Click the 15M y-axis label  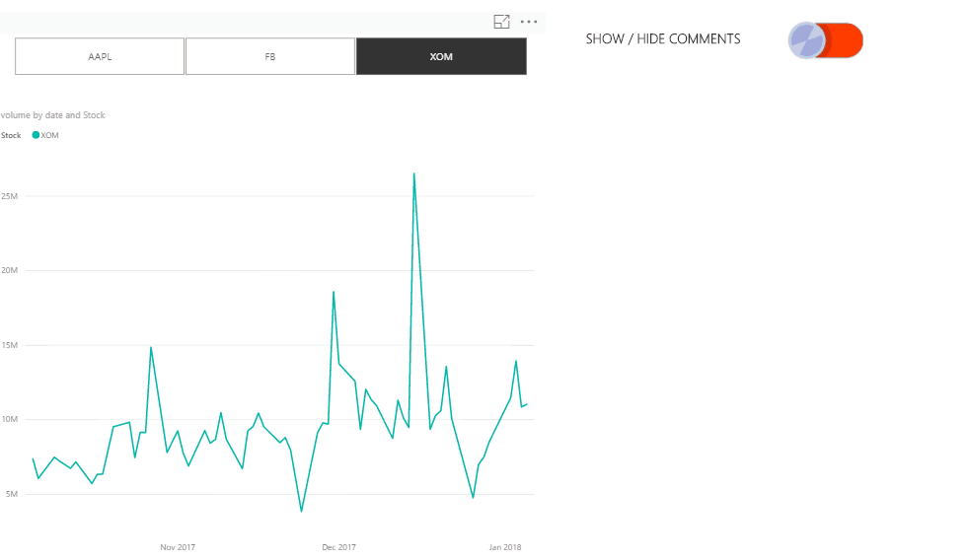pyautogui.click(x=9, y=345)
